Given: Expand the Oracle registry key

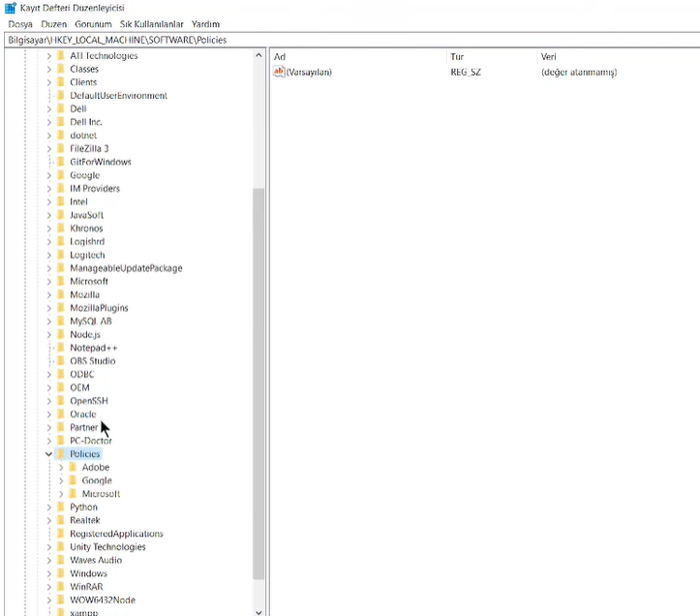Looking at the screenshot, I should pyautogui.click(x=48, y=415).
